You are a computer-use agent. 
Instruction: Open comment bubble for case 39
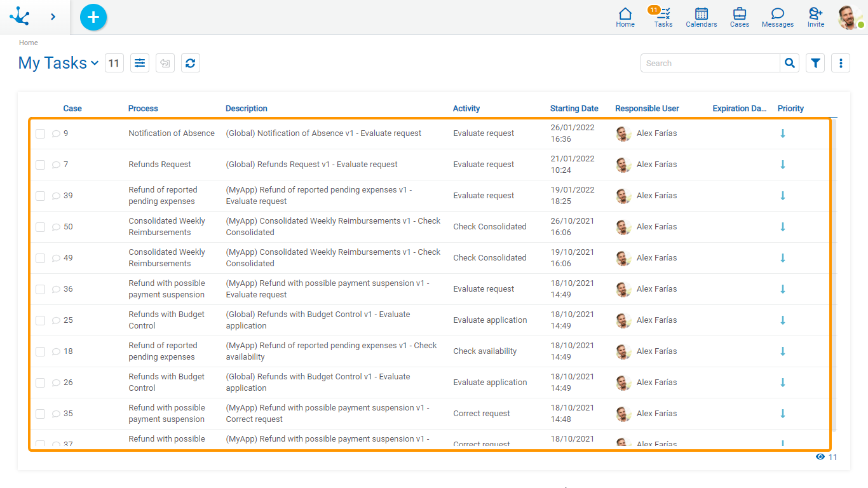(56, 196)
